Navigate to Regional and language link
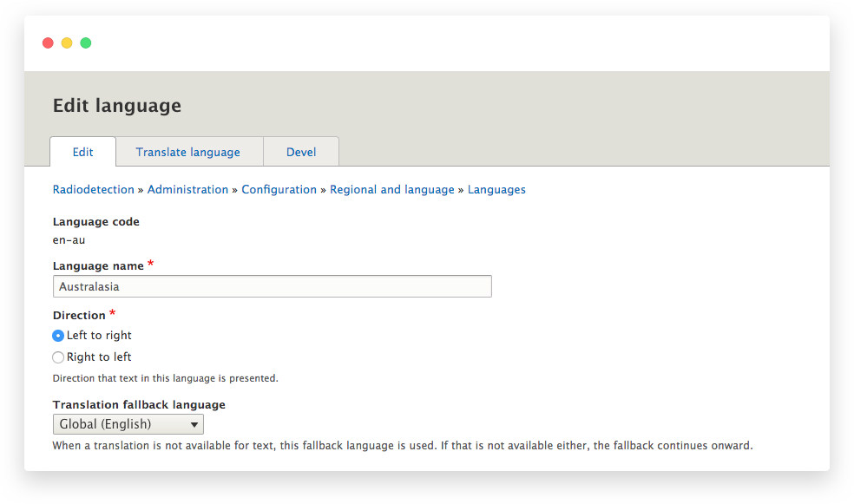 pos(391,189)
